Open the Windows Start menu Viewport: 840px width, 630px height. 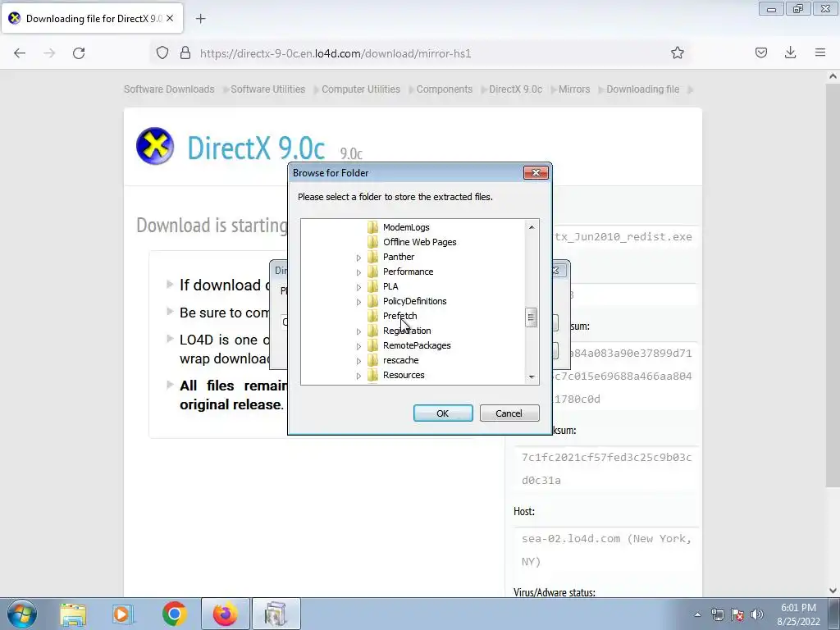(22, 614)
